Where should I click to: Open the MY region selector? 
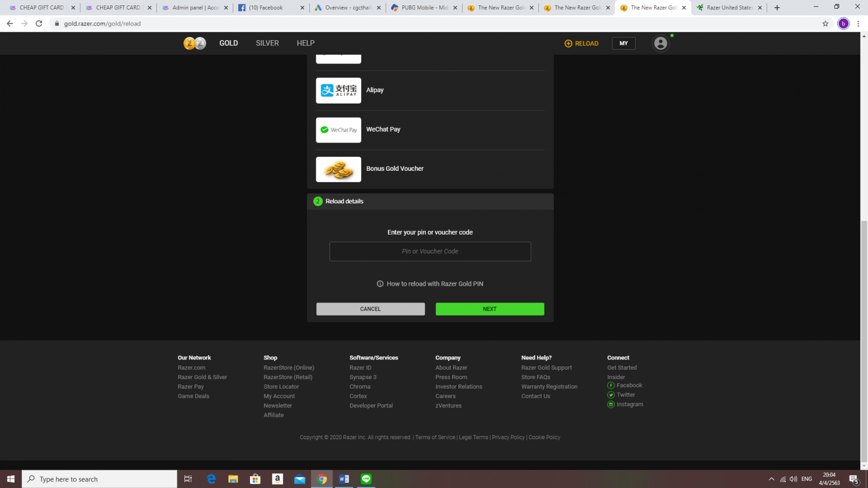pyautogui.click(x=623, y=43)
